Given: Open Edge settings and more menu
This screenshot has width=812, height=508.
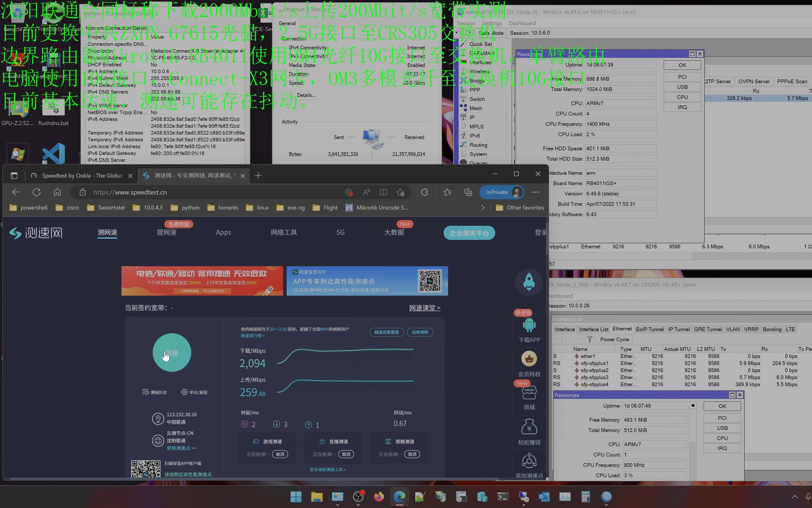Looking at the screenshot, I should (x=535, y=192).
